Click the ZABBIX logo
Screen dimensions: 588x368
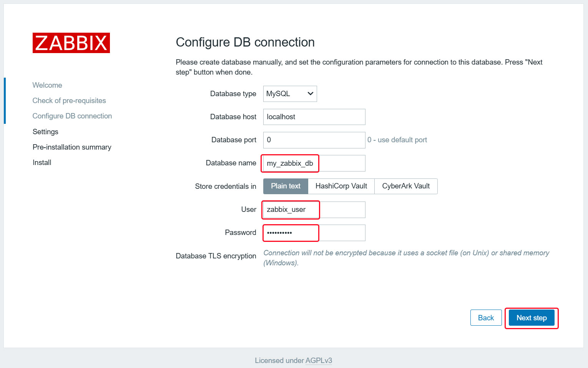click(x=71, y=43)
